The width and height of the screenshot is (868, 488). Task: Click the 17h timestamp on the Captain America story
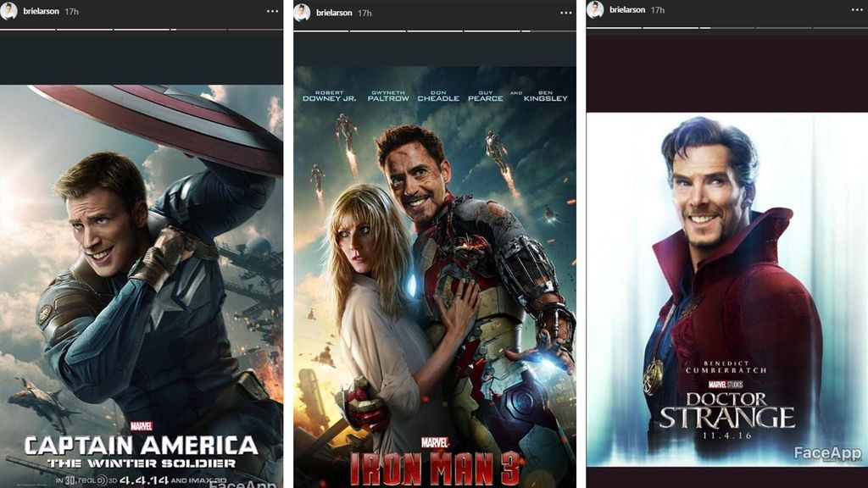point(71,11)
